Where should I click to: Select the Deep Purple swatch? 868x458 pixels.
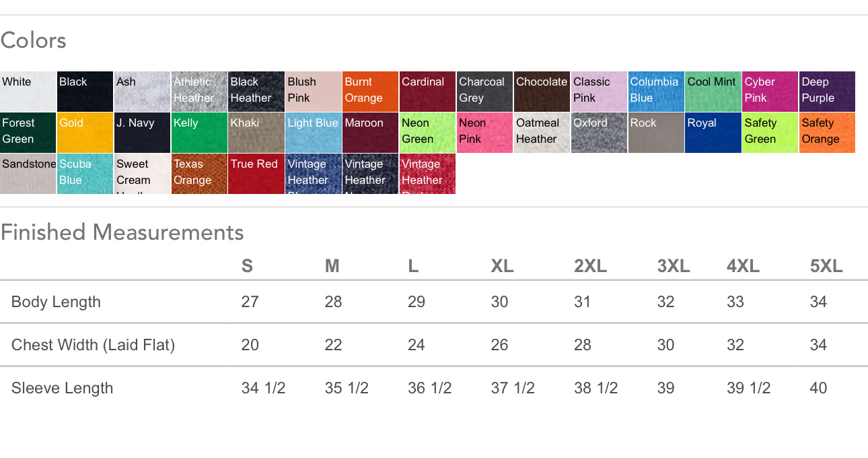click(x=827, y=92)
